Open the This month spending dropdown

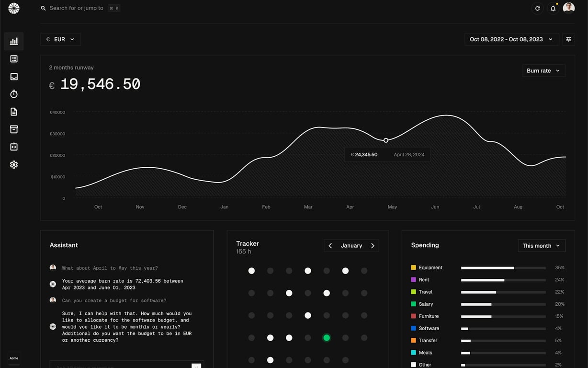tap(542, 246)
